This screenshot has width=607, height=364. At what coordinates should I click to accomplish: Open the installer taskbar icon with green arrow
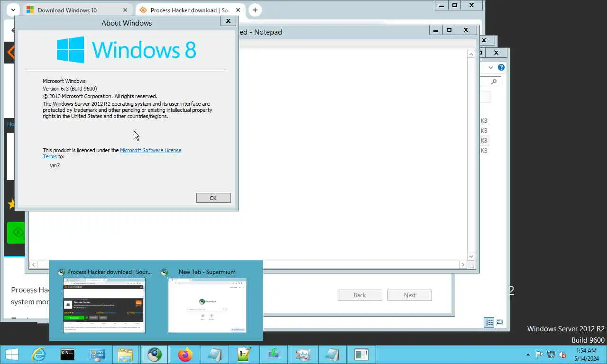[x=273, y=355]
